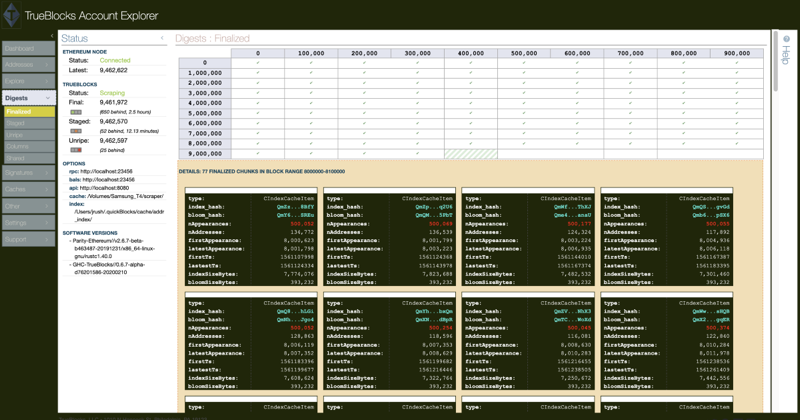Click the Parity-Ethereum software version entry
The image size is (800, 420).
point(114,249)
